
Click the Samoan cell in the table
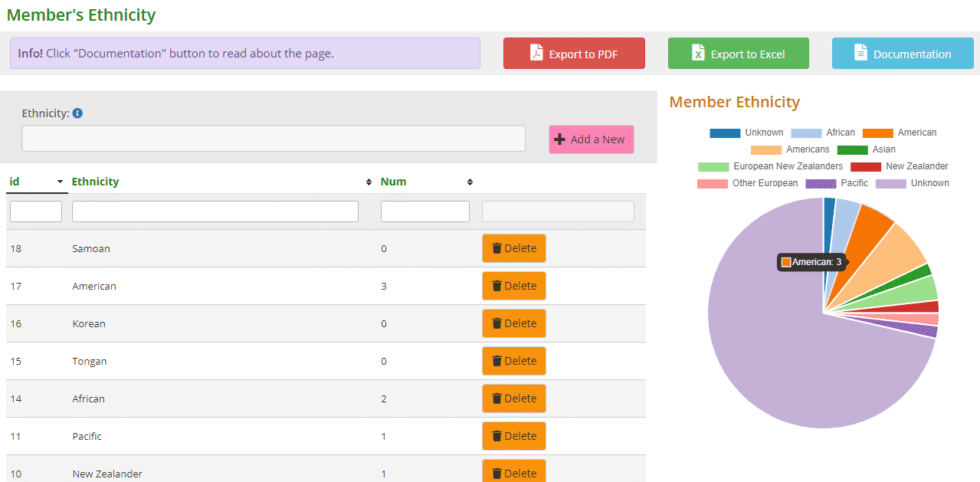(x=91, y=248)
